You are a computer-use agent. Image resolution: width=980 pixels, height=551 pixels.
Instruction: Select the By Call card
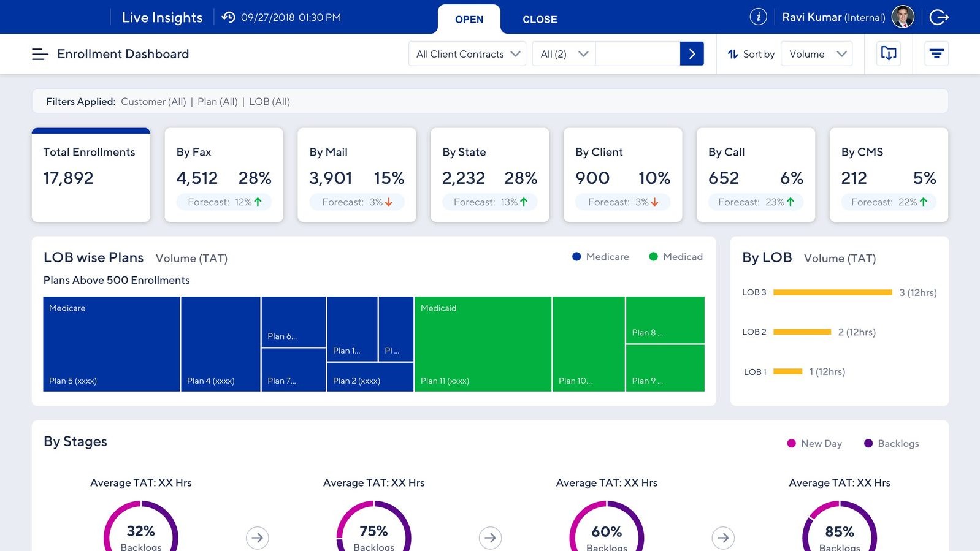[x=756, y=175]
